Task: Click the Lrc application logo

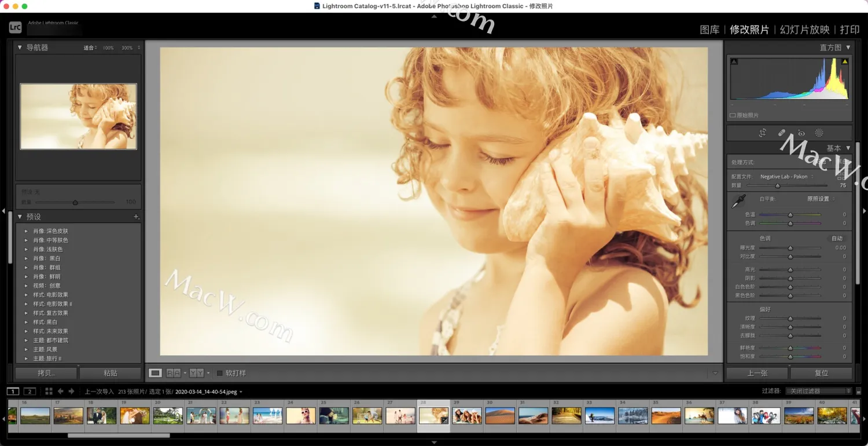Action: (16, 27)
